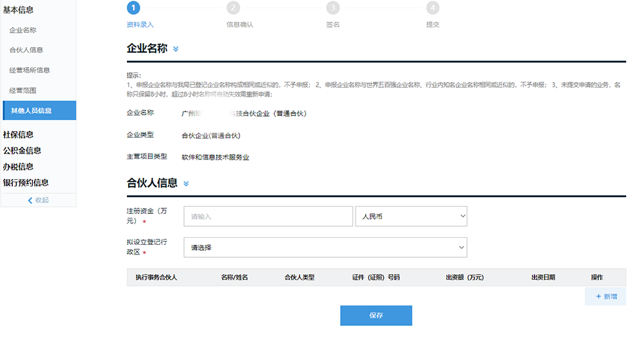The image size is (644, 337).
Task: Open the 公积金信息 section
Action: tap(22, 150)
